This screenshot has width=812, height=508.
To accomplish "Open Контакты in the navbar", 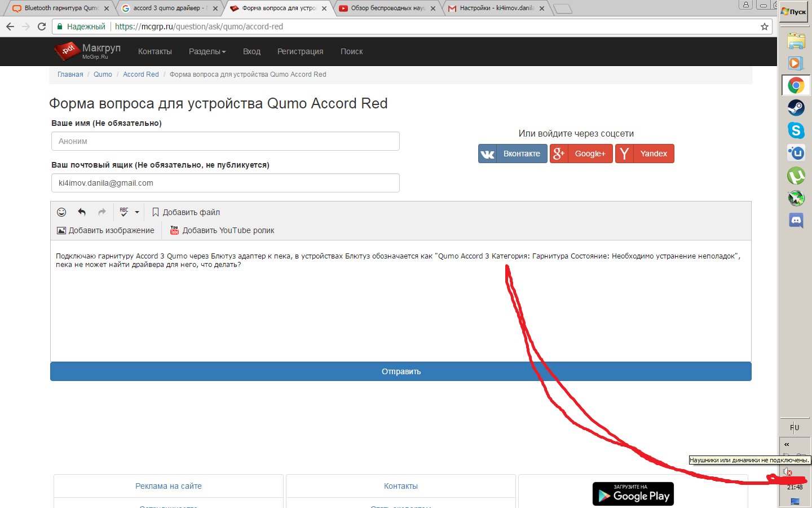I will pyautogui.click(x=155, y=51).
